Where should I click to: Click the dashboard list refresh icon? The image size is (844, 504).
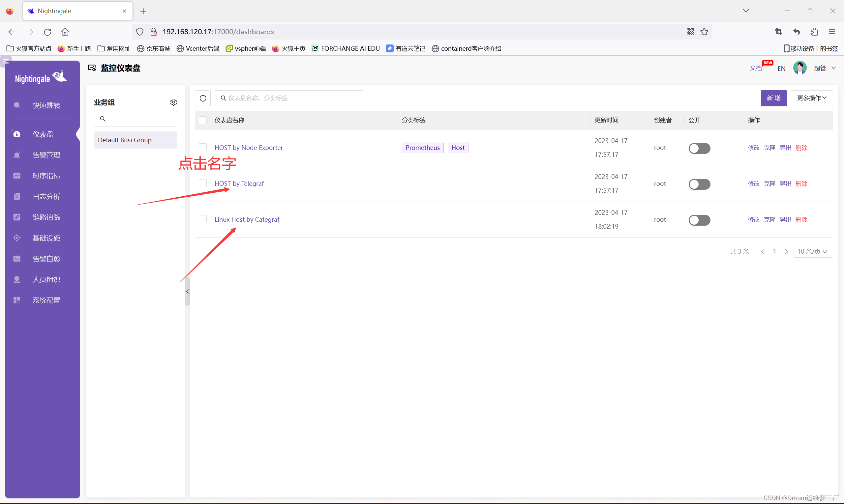[x=203, y=98]
